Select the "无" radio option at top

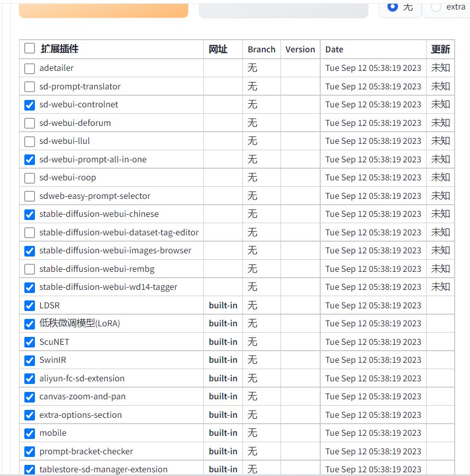[x=393, y=7]
